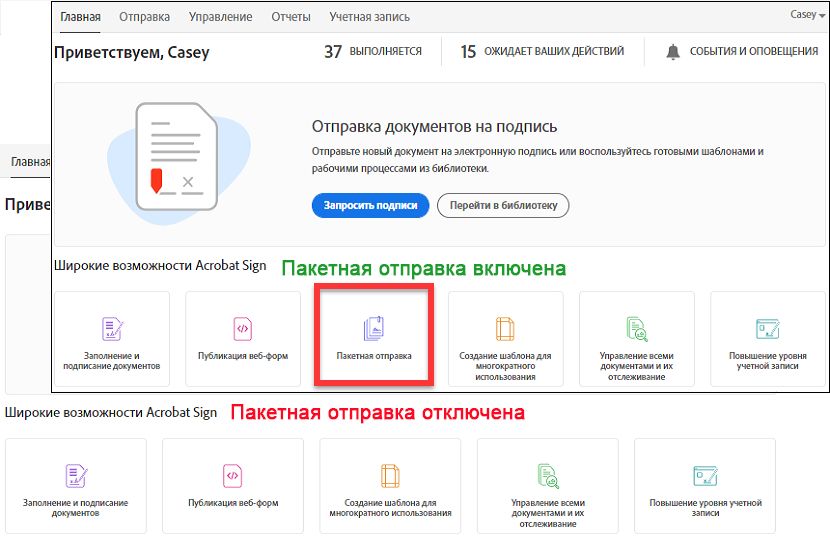This screenshot has height=538, width=830.
Task: Click Публикация веб-форм icon in top window
Action: (x=242, y=328)
